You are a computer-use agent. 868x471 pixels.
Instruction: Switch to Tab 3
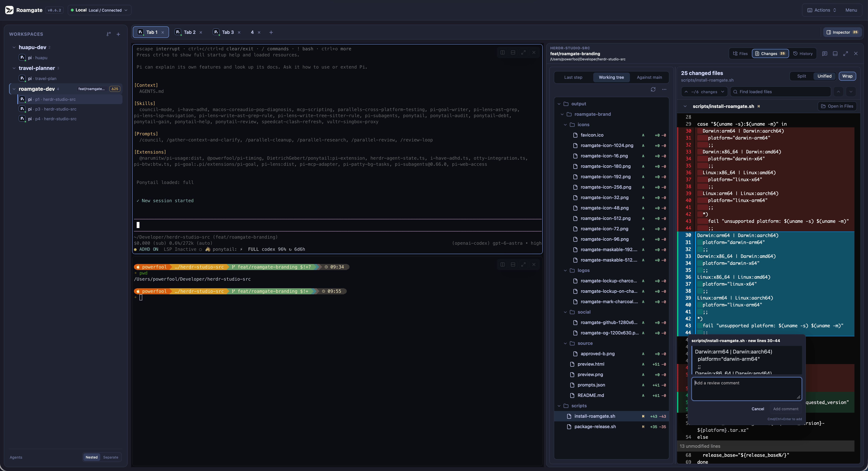coord(228,32)
